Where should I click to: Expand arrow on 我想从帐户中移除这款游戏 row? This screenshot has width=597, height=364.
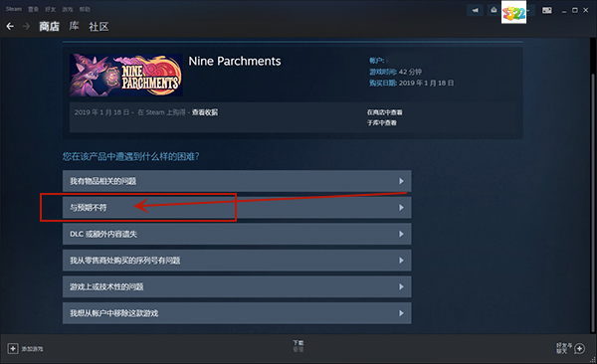point(401,313)
